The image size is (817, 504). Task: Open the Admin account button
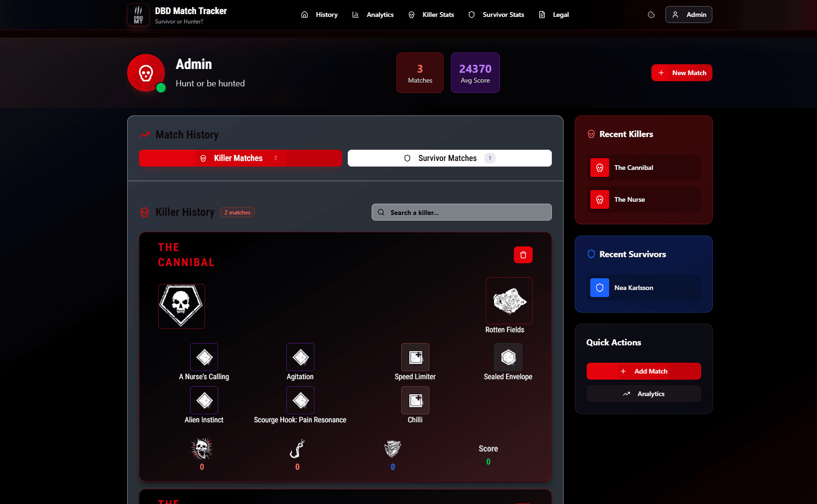(689, 15)
